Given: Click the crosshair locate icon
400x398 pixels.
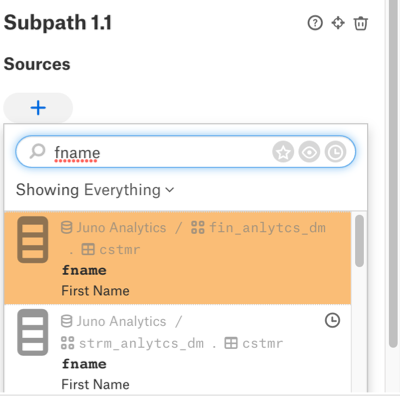Looking at the screenshot, I should click(338, 23).
